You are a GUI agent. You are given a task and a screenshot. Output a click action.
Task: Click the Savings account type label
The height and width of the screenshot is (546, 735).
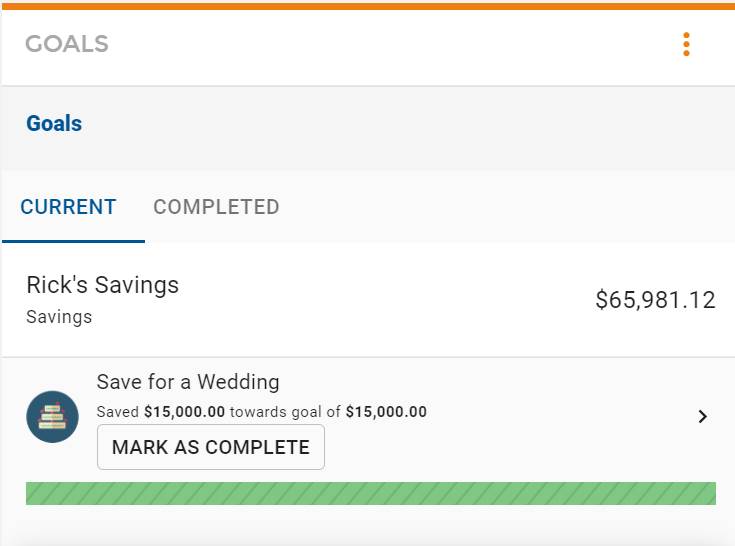(59, 317)
